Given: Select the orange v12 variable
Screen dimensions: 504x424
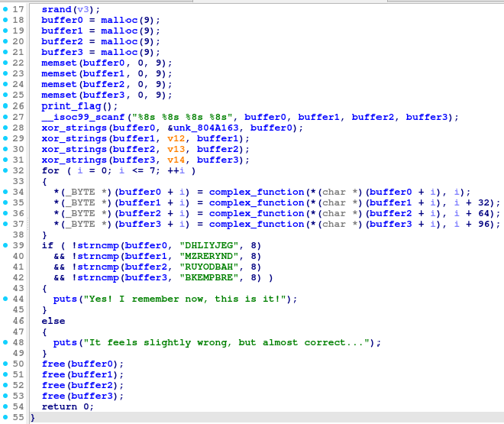Looking at the screenshot, I should click(176, 138).
